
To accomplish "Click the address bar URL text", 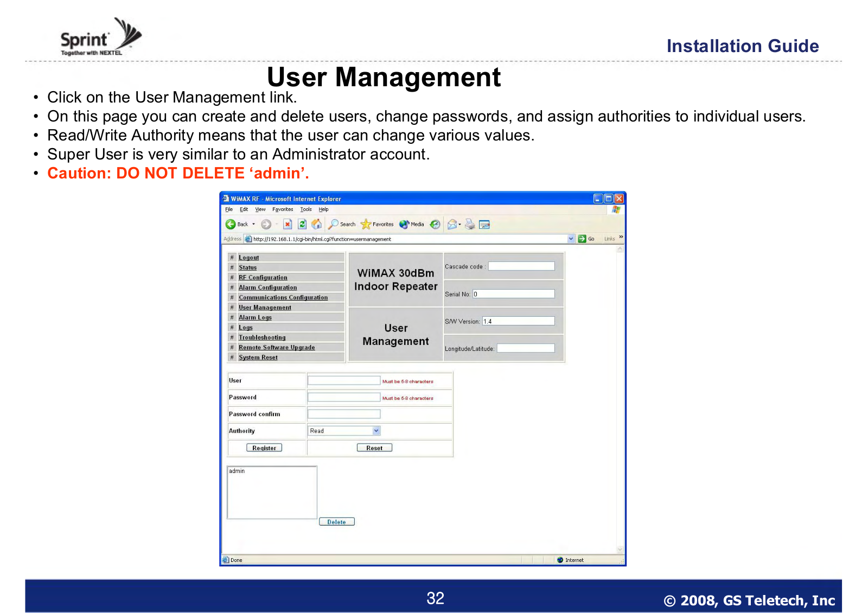I will coord(322,239).
